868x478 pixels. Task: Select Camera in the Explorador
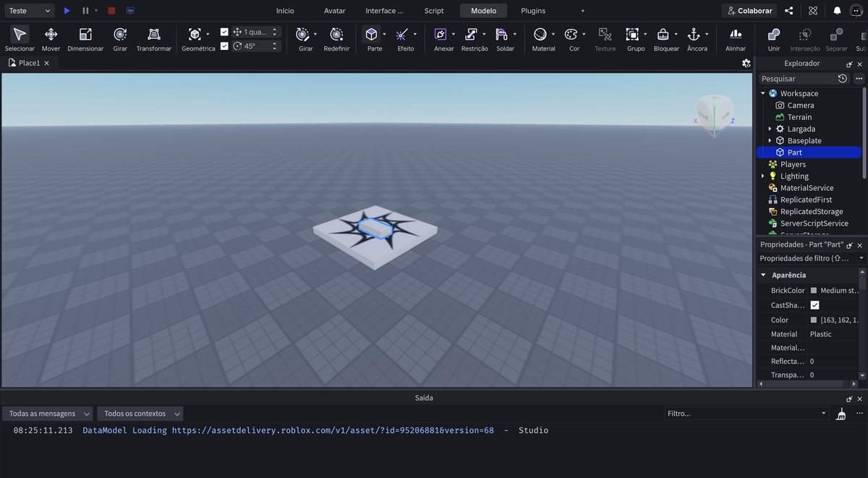click(801, 105)
